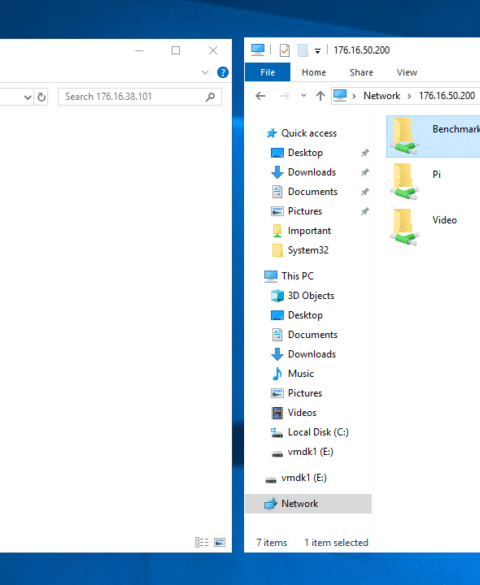Open the Home ribbon tab
This screenshot has height=585, width=480.
click(314, 72)
